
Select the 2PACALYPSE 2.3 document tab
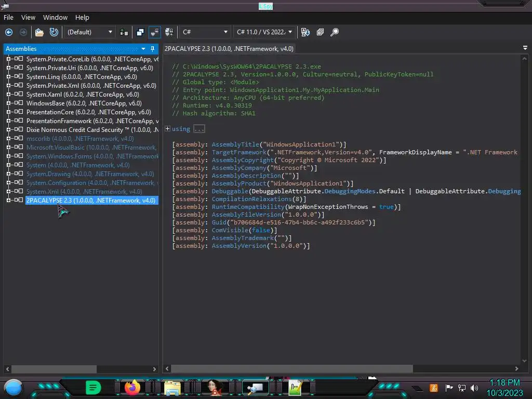pos(229,49)
